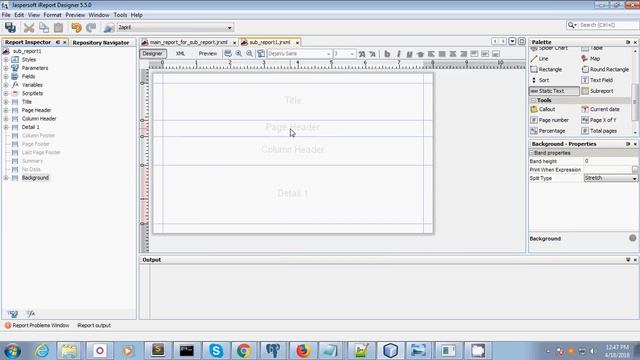Increase font size icon

(362, 53)
